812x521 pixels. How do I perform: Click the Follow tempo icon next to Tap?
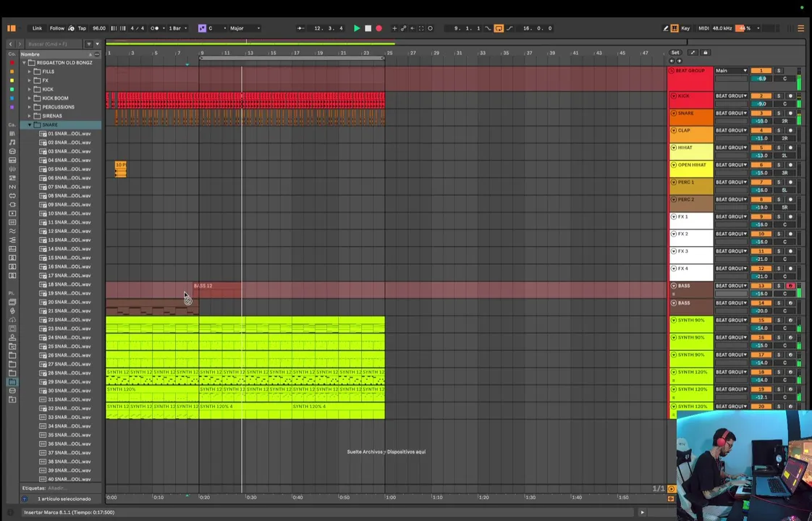(x=72, y=28)
